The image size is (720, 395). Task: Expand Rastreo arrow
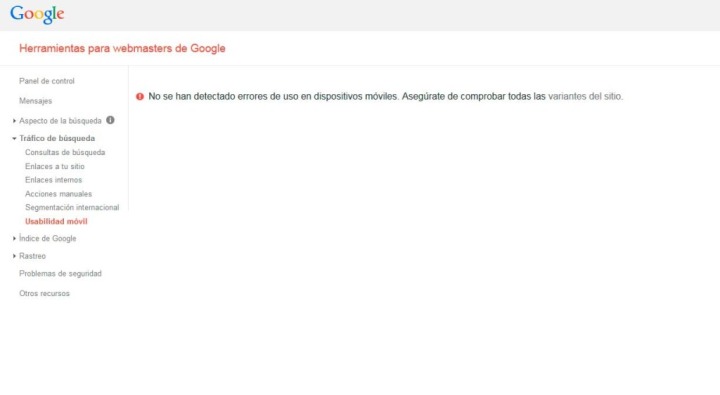point(14,256)
